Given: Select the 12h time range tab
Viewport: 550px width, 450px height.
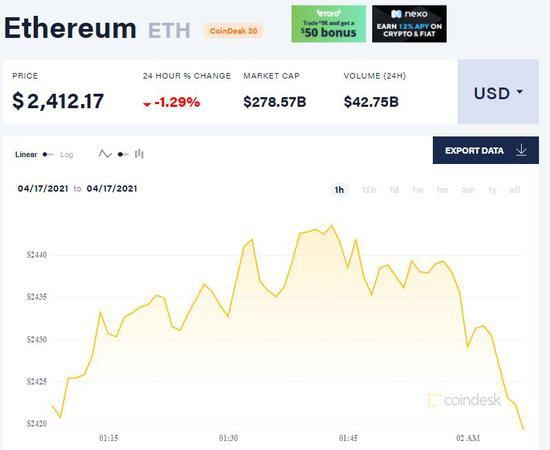Looking at the screenshot, I should coord(369,190).
